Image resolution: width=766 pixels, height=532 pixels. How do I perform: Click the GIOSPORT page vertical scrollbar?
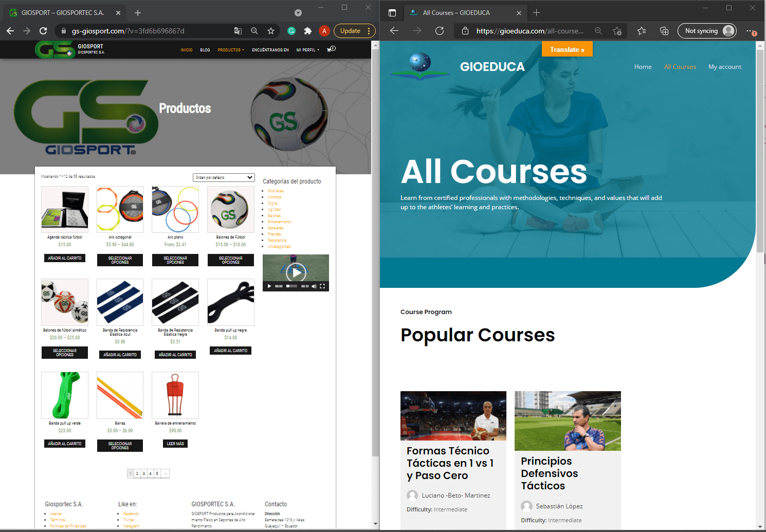[x=375, y=252]
